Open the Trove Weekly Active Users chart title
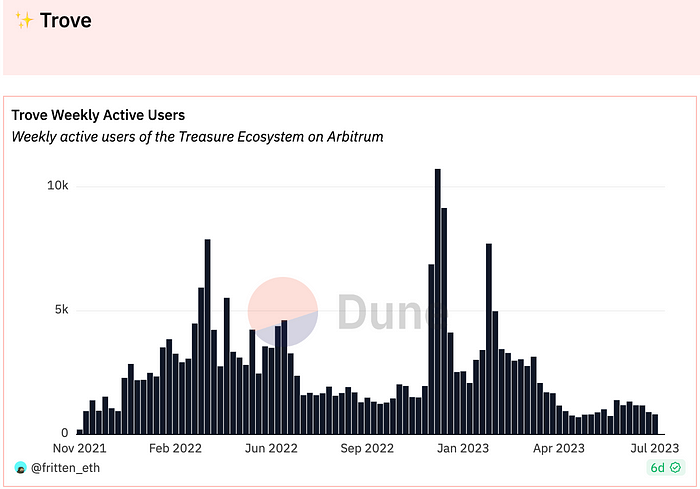 [x=98, y=116]
